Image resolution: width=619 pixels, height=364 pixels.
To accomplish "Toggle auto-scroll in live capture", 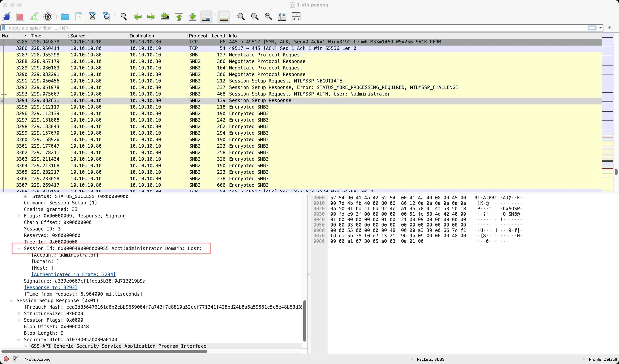I will (206, 17).
